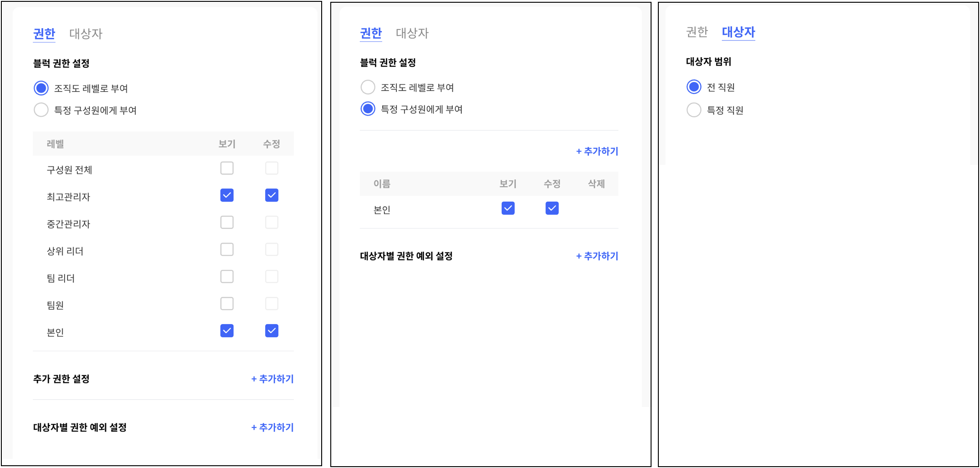Open 대상자 tab in middle panel
The width and height of the screenshot is (980, 468).
coord(412,33)
